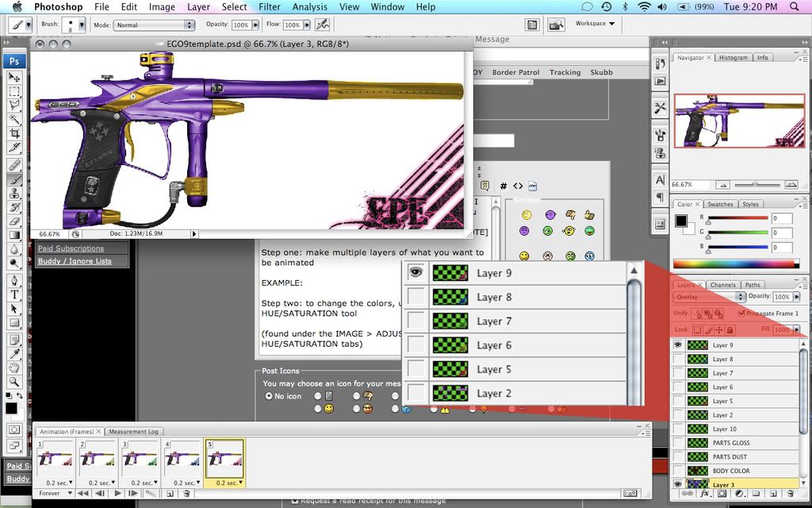Viewport: 812px width, 508px height.
Task: Open the Flow slider arrow
Action: click(307, 25)
